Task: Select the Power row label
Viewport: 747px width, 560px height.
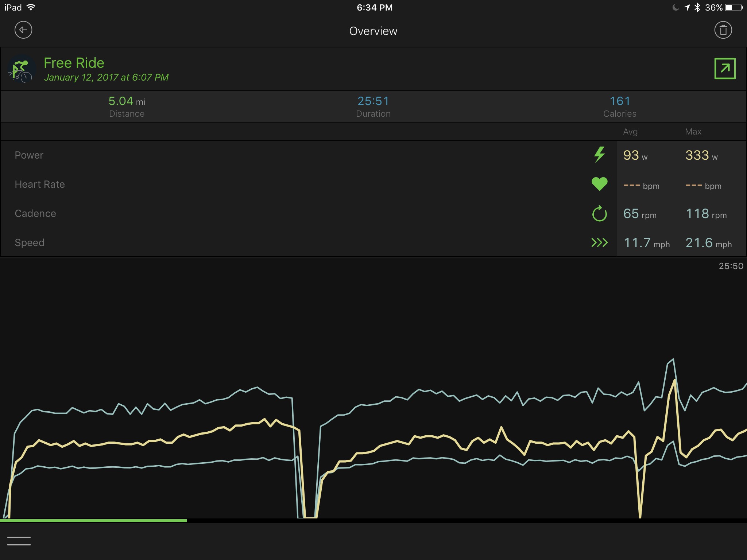Action: pos(29,155)
